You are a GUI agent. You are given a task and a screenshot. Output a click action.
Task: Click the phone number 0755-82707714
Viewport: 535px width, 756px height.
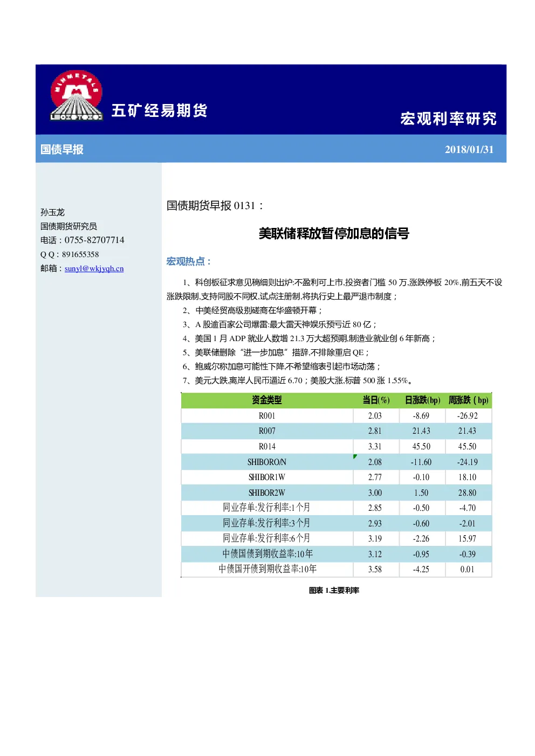[94, 240]
